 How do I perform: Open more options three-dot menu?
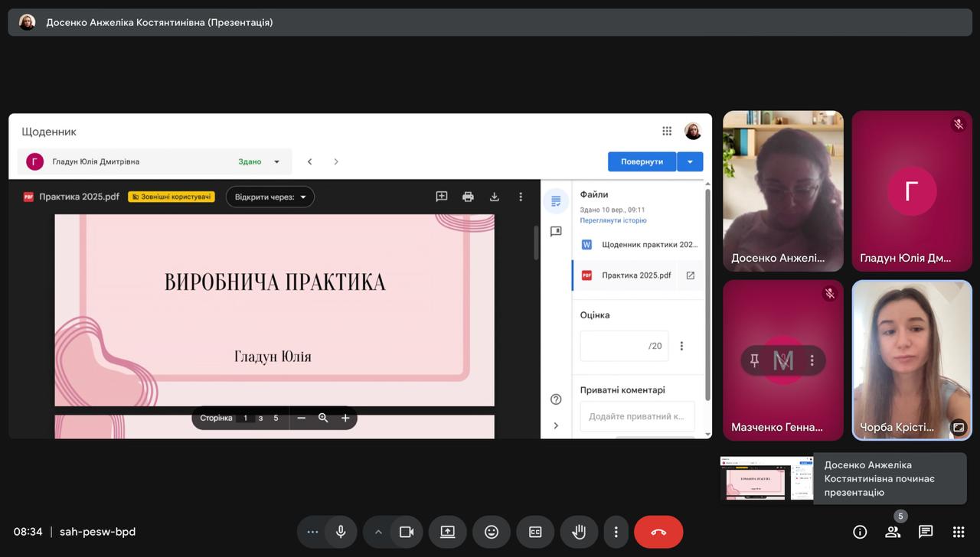pos(616,532)
